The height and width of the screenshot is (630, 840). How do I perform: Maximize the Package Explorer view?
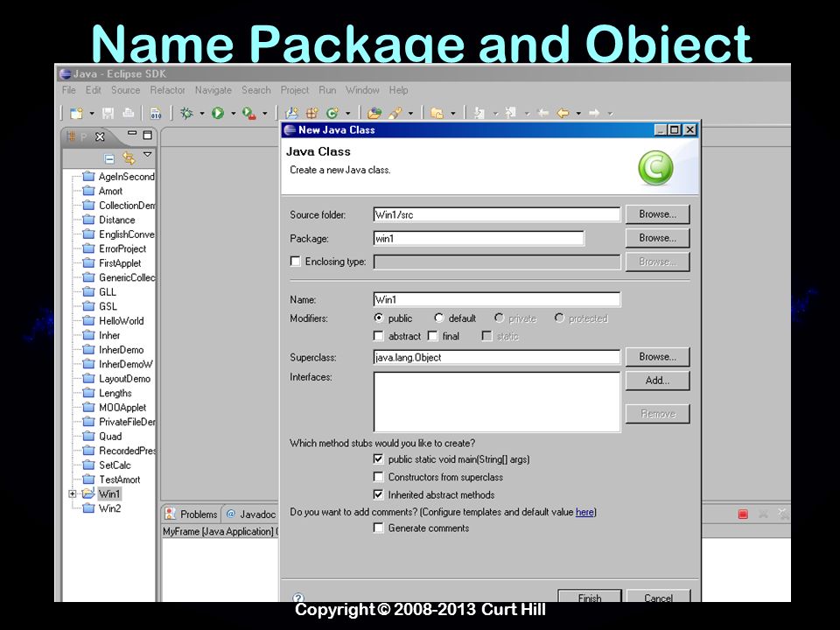[x=148, y=135]
